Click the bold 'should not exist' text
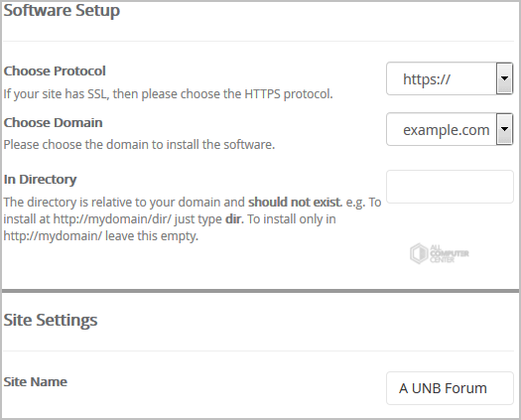Screen dimensions: 521x420 click(x=295, y=203)
